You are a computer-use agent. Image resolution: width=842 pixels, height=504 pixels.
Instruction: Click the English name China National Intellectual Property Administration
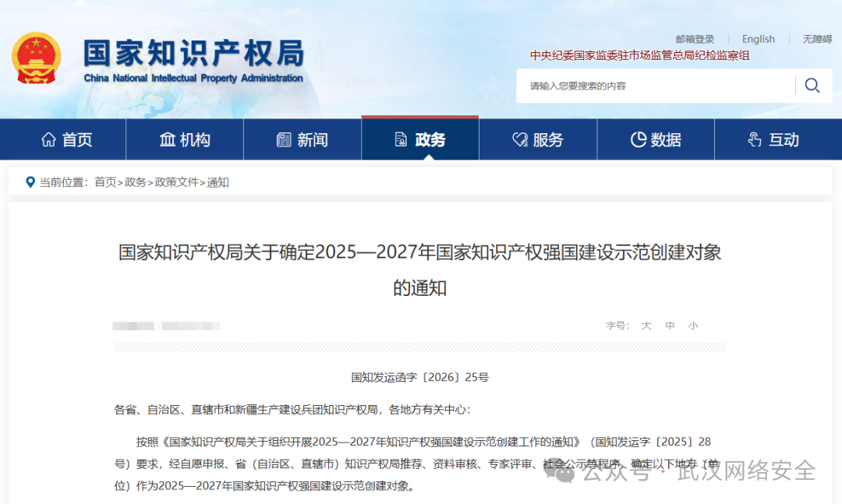click(193, 79)
